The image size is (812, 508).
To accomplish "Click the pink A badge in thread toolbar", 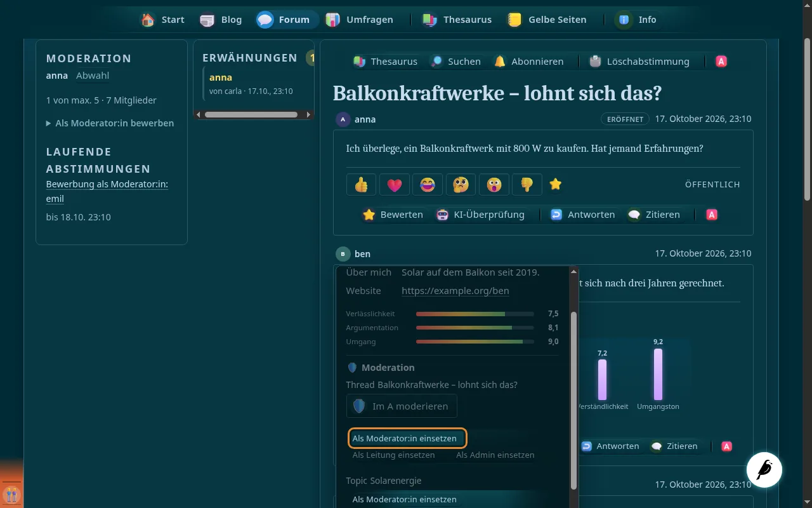I will [x=721, y=62].
